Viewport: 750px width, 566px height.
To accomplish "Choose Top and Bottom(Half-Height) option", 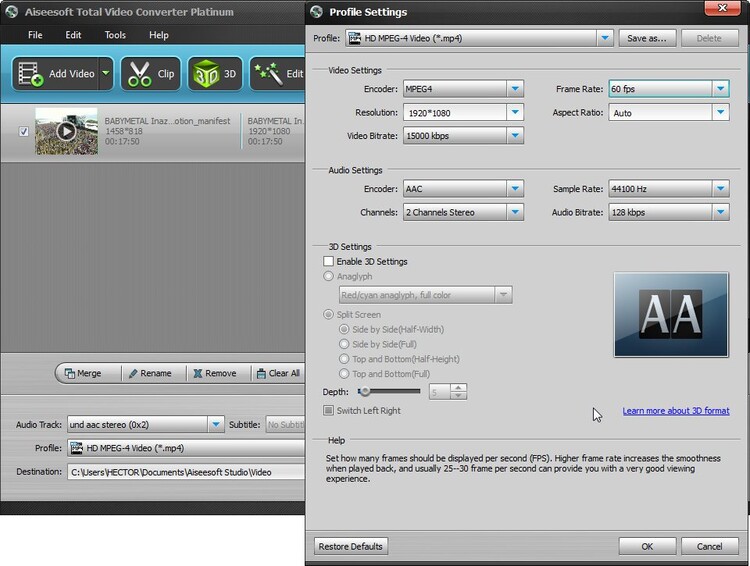I will tap(344, 359).
